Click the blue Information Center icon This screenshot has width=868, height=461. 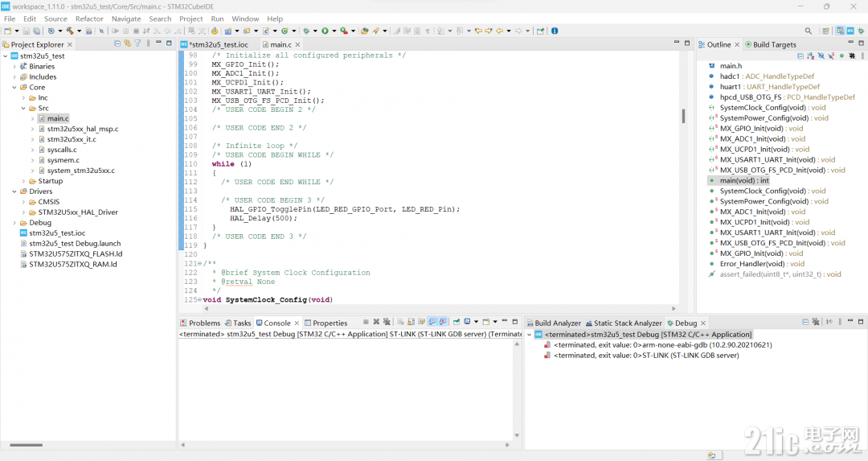click(555, 31)
